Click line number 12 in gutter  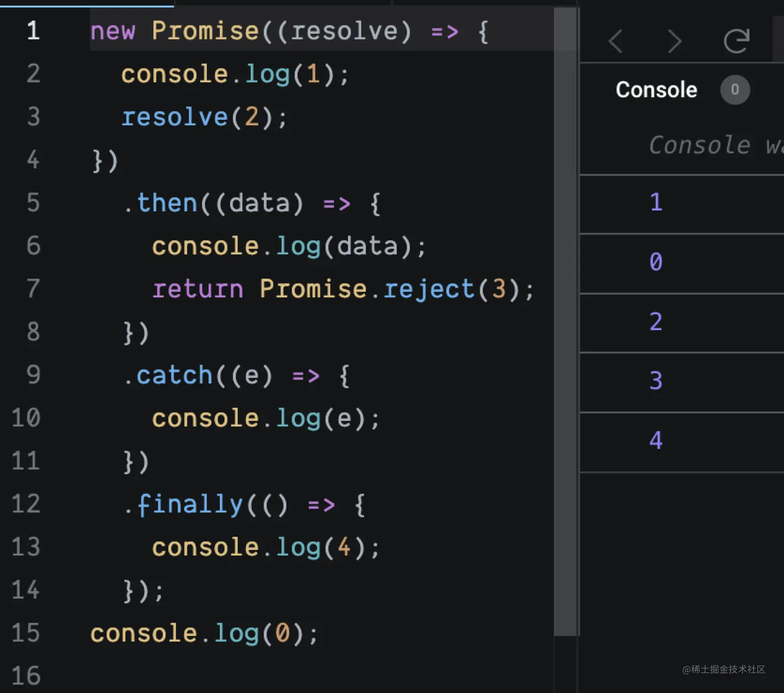26,504
